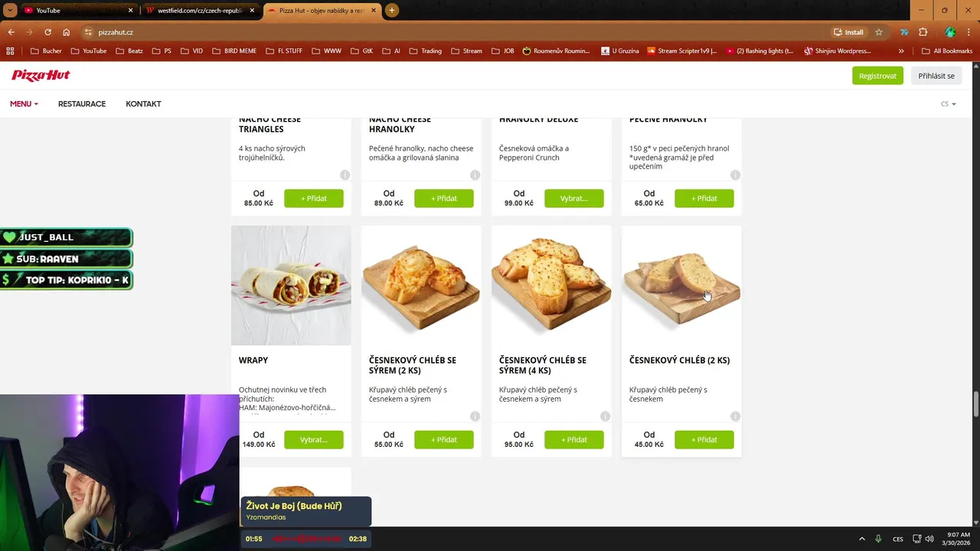Viewport: 980px width, 551px height.
Task: Go to browser home icon
Action: click(66, 32)
